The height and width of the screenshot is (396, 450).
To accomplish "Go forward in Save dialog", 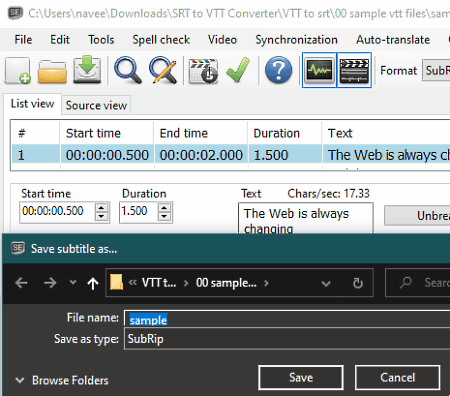I will coord(50,283).
